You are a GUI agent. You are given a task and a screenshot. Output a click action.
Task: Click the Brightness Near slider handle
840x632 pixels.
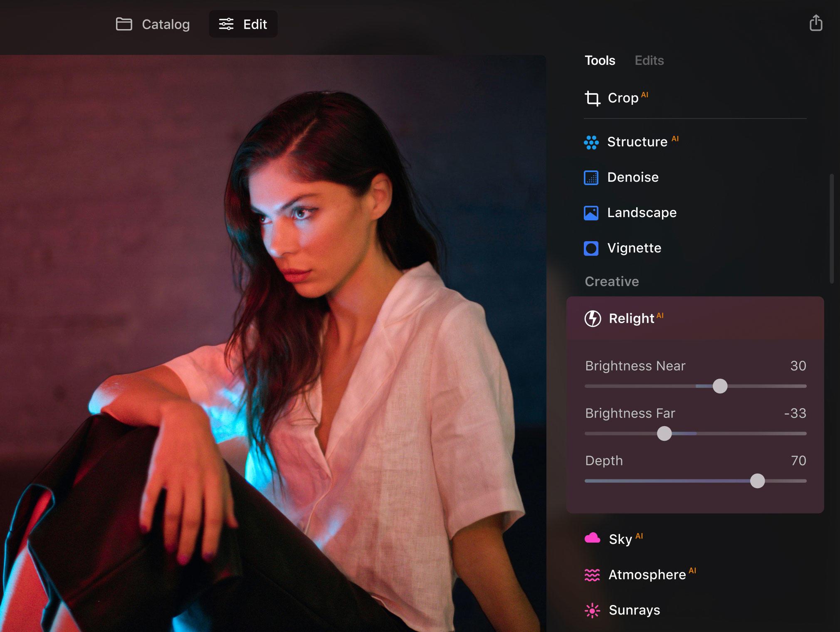click(x=720, y=386)
